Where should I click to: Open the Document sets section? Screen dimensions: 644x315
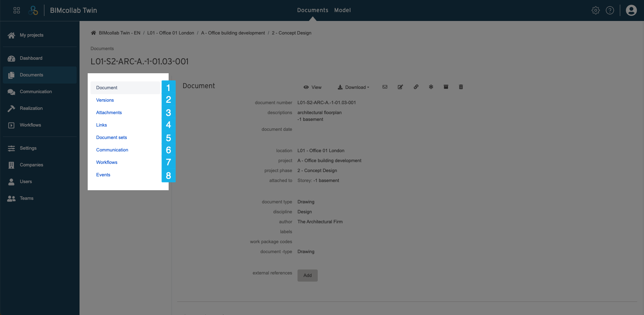coord(111,138)
